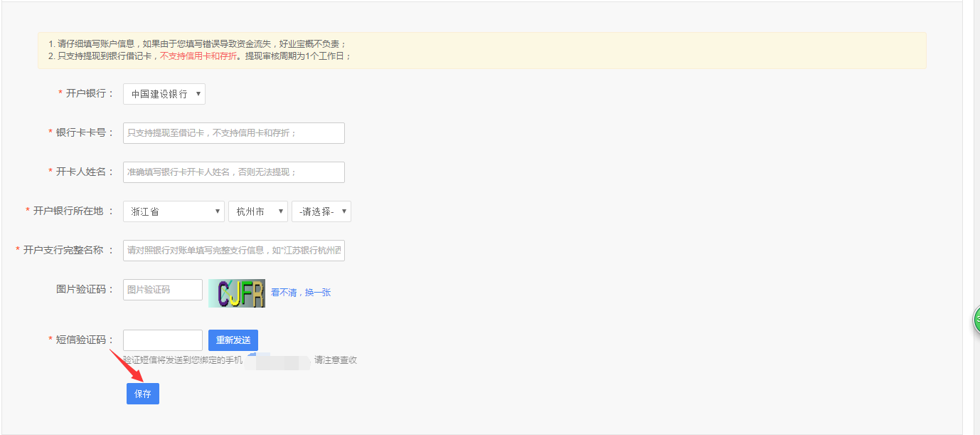Click the 请注意查收 hint text

tap(336, 360)
